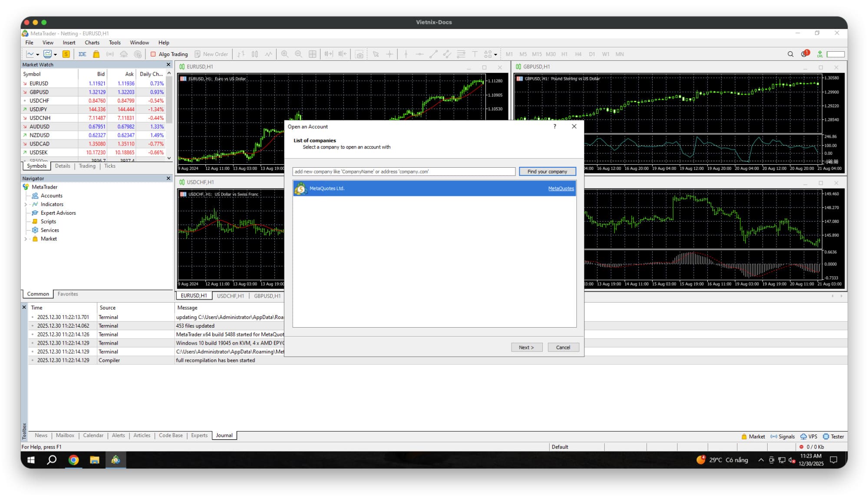This screenshot has width=868, height=501.
Task: Expand the Market node in Navigator
Action: pos(26,239)
